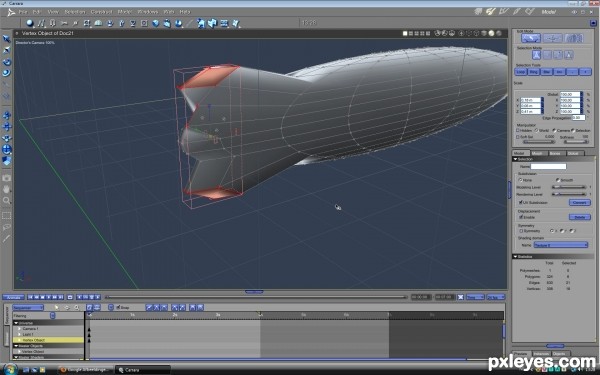This screenshot has width=600, height=375.
Task: Select Smooth subdivision radio button
Action: click(558, 180)
